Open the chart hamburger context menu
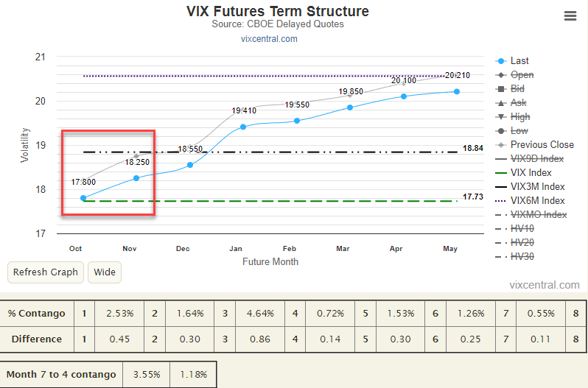This screenshot has height=388, width=588. click(570, 16)
